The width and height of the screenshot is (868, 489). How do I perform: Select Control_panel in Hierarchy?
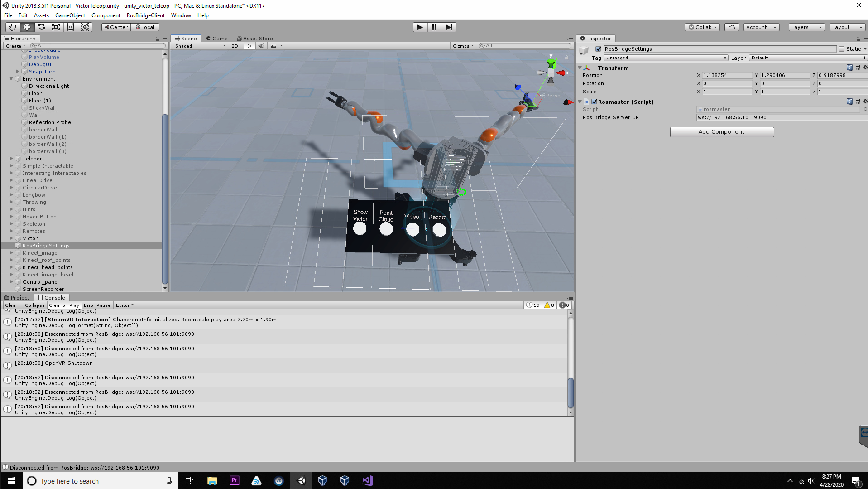[x=41, y=282]
